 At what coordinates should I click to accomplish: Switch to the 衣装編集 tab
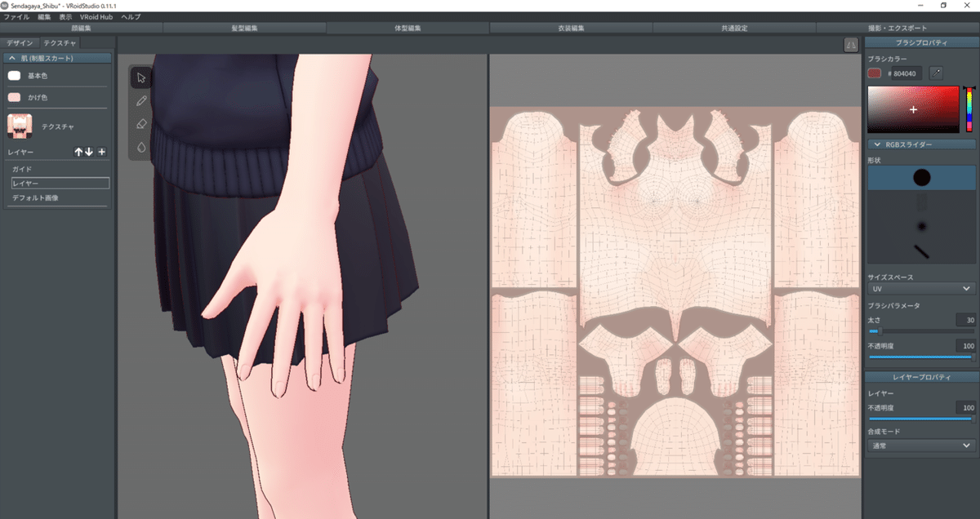tap(572, 28)
